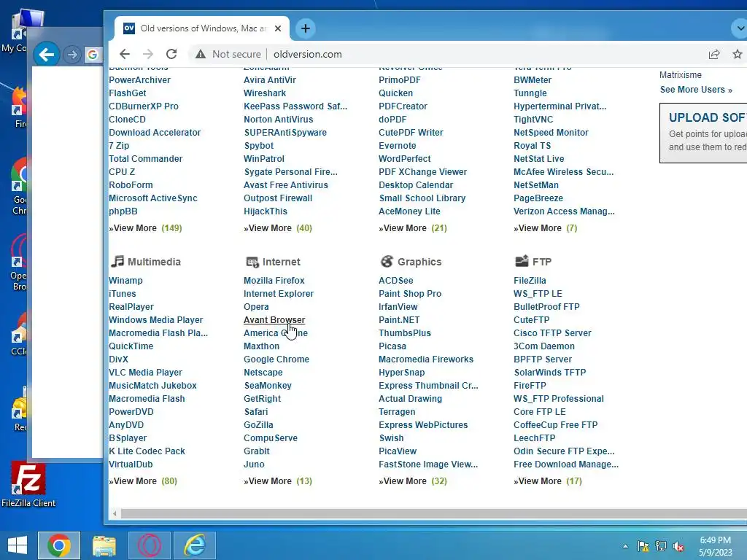Click the Graphics category palette icon
The image size is (747, 560).
coord(387,262)
